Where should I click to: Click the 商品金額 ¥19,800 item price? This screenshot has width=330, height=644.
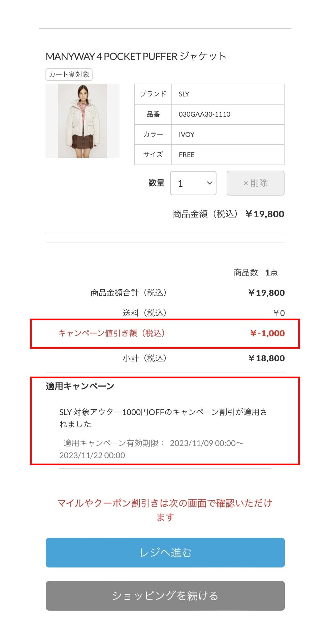(x=265, y=214)
